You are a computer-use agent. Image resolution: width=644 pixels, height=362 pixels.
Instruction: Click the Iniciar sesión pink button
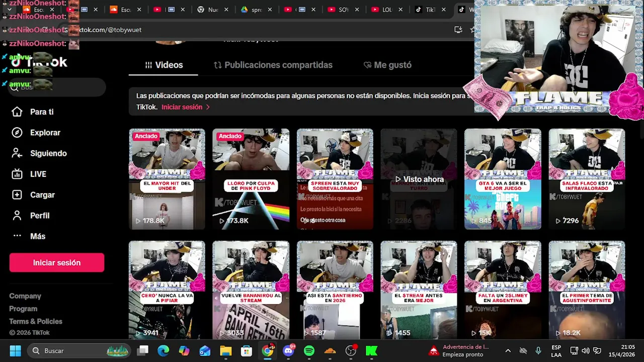click(57, 262)
